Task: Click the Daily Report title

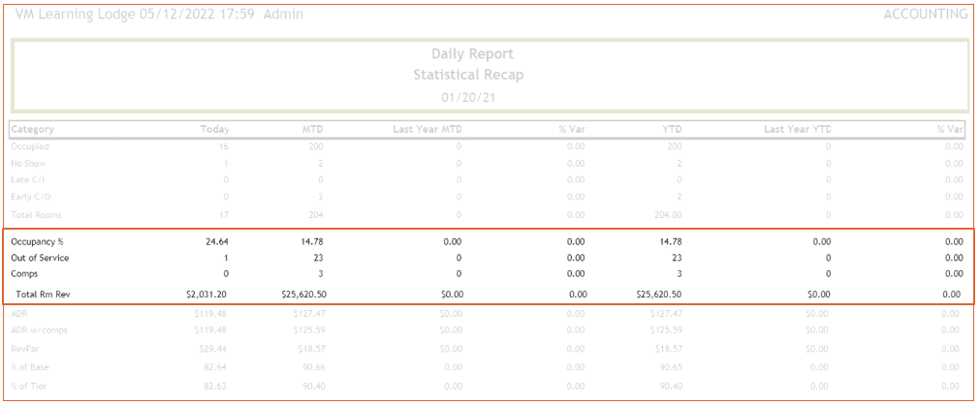Action: tap(472, 54)
